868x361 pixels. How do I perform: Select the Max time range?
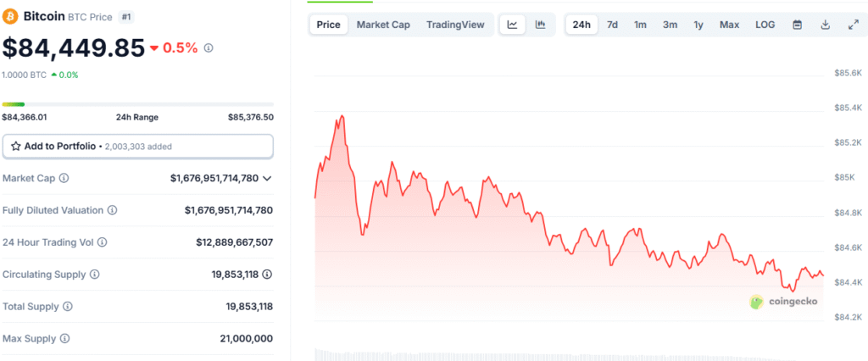click(x=729, y=25)
